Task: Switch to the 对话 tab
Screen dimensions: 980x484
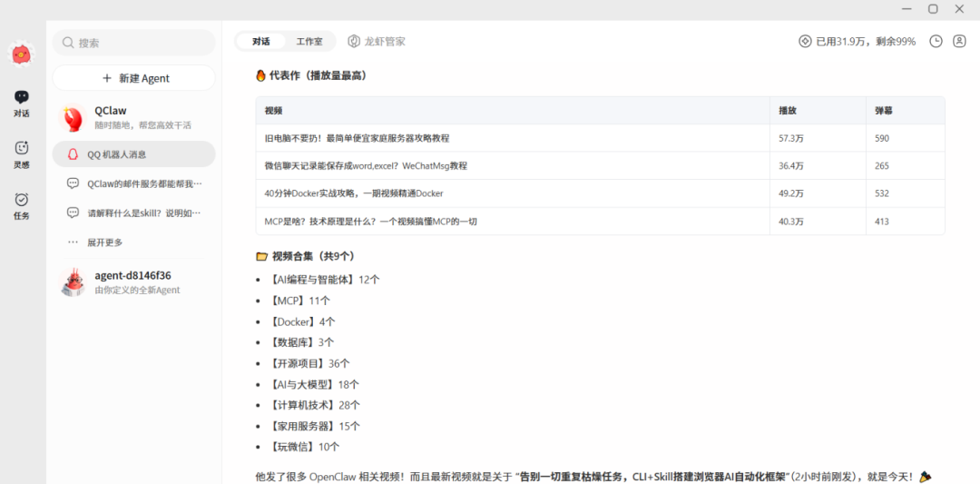Action: point(261,41)
